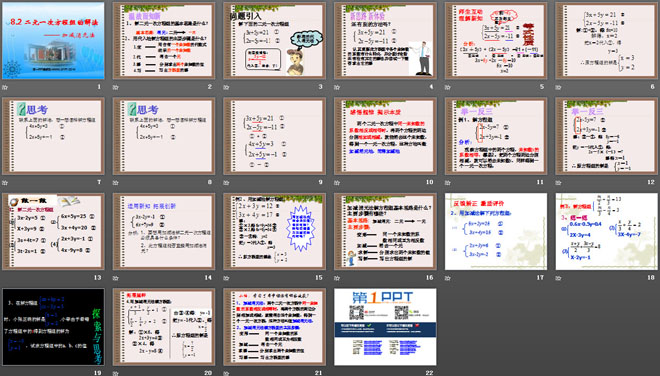Click the star icon below slide 12
The image size is (660, 376).
[558, 183]
